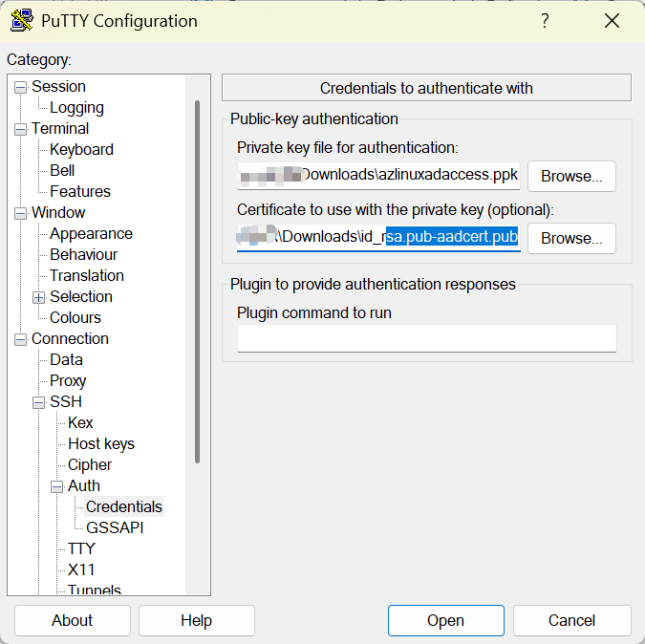Viewport: 645px width, 644px height.
Task: Click the question mark help button
Action: (x=545, y=20)
